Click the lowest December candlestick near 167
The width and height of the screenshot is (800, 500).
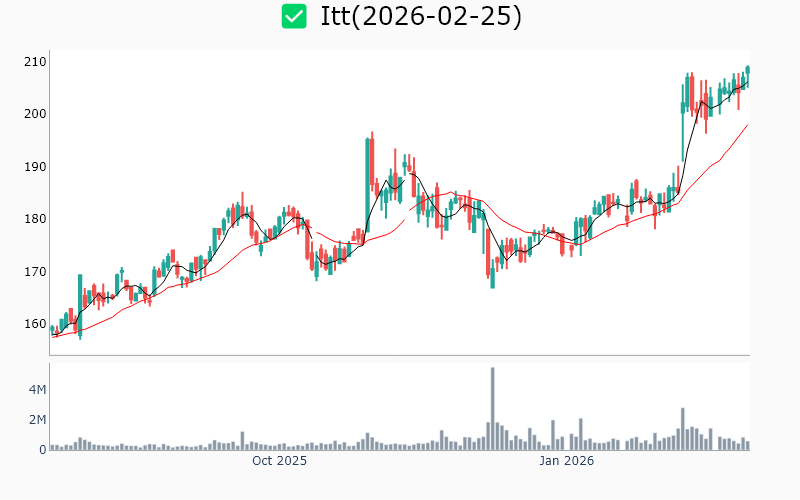pos(493,276)
